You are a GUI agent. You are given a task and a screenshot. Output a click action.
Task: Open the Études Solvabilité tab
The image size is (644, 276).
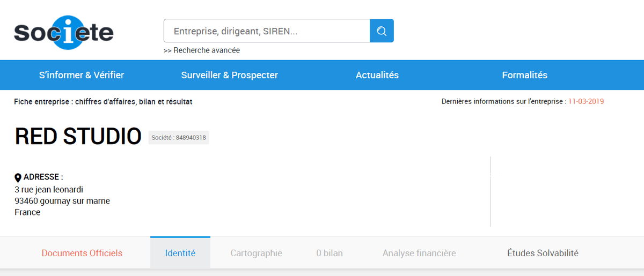tap(543, 253)
